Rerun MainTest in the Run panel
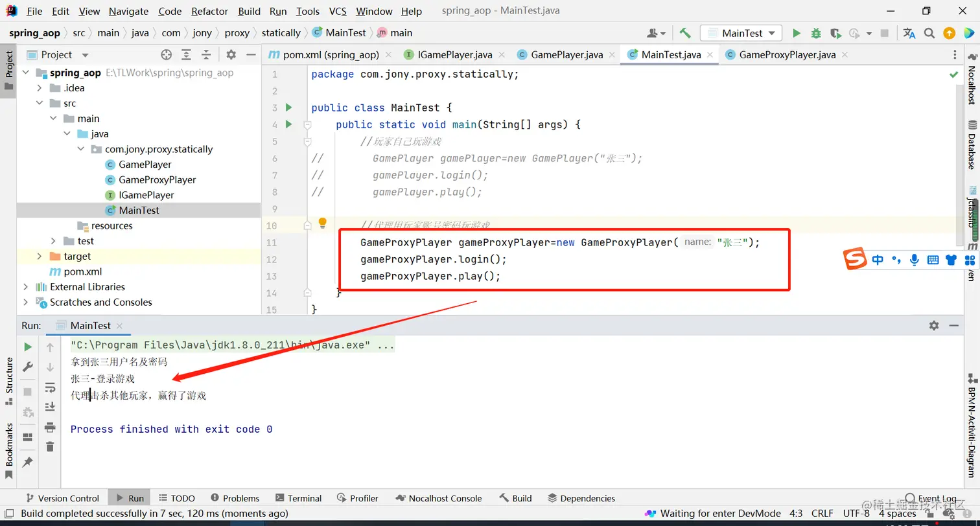980x526 pixels. click(x=28, y=347)
